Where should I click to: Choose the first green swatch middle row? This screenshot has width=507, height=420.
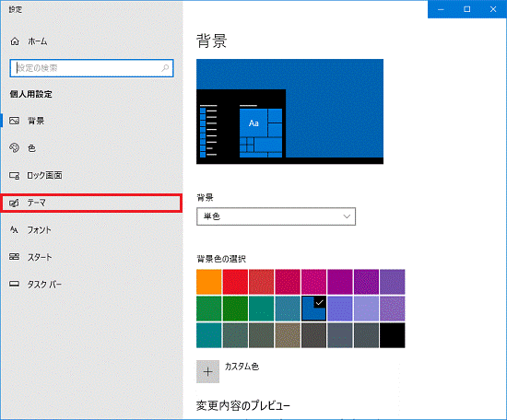coord(209,309)
